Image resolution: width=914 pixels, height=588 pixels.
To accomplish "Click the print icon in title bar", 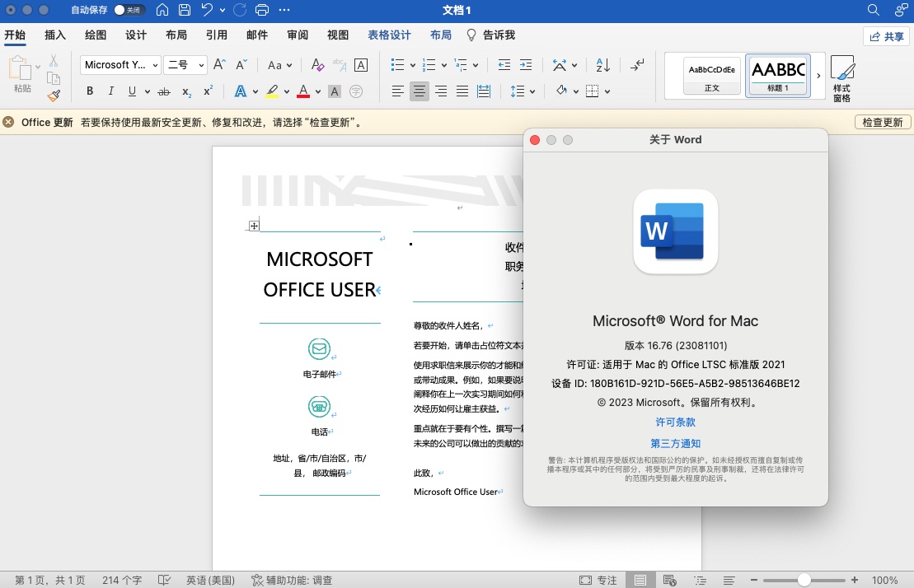I will point(262,11).
